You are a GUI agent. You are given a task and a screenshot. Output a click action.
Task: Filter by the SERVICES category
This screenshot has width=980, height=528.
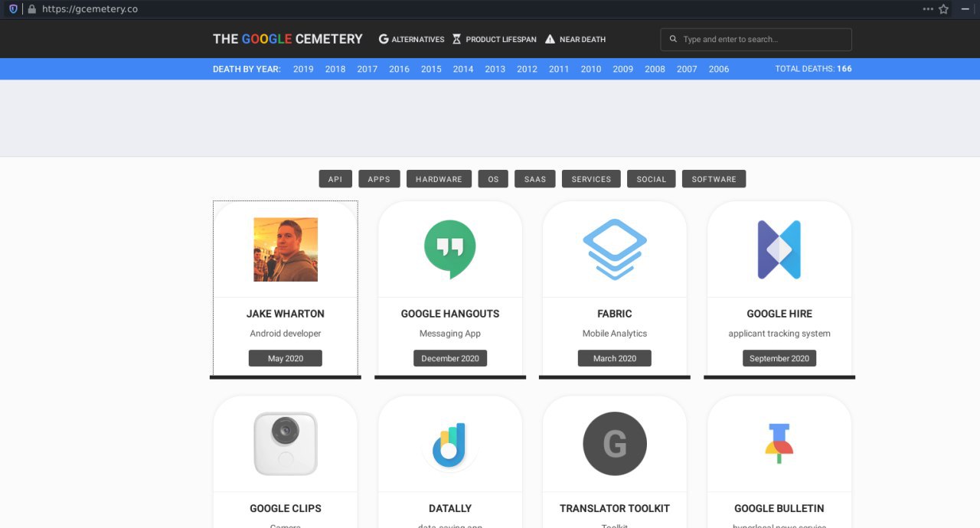(591, 179)
